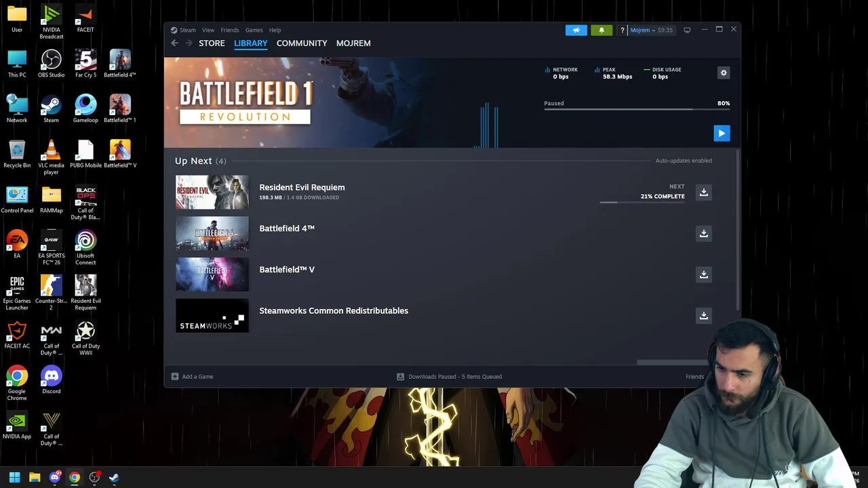This screenshot has height=488, width=868.
Task: Click the Battlefield 1 Revolution banner logo
Action: [x=245, y=102]
